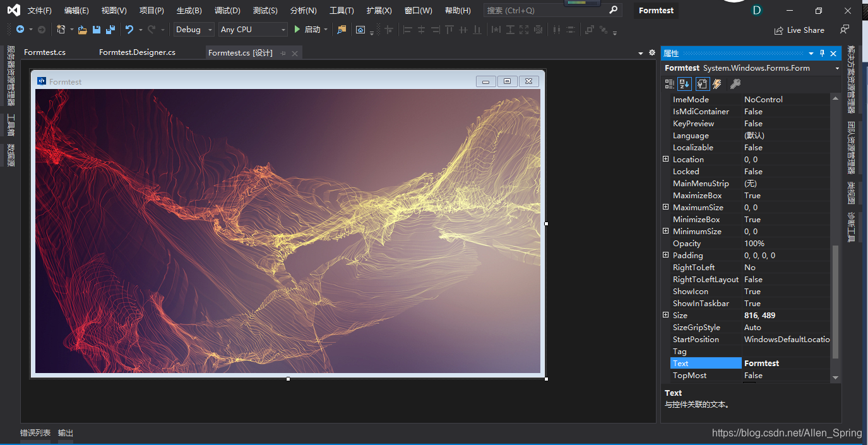Click the Save All double-floppy icon
The image size is (868, 445).
110,30
